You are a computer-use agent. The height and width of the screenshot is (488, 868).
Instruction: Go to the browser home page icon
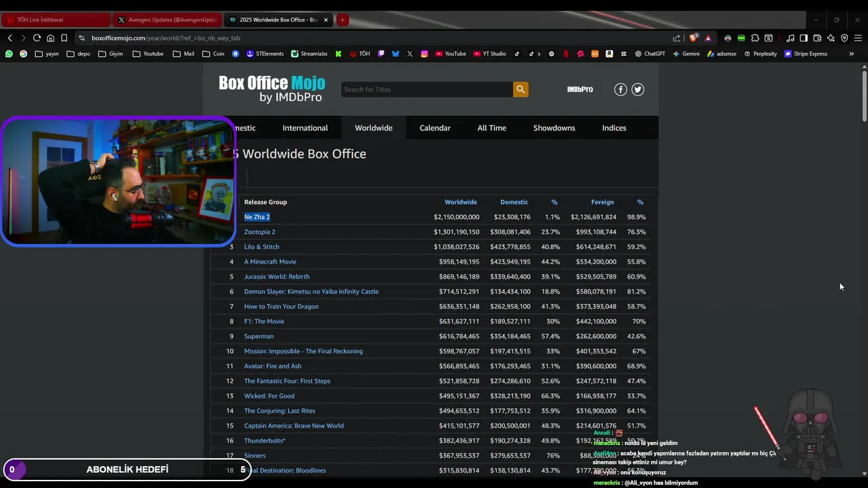tap(50, 38)
